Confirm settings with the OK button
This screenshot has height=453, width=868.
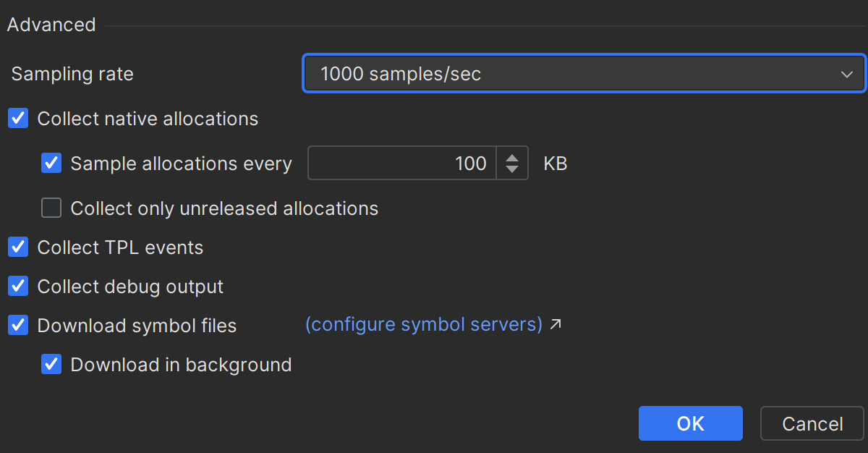click(x=690, y=423)
